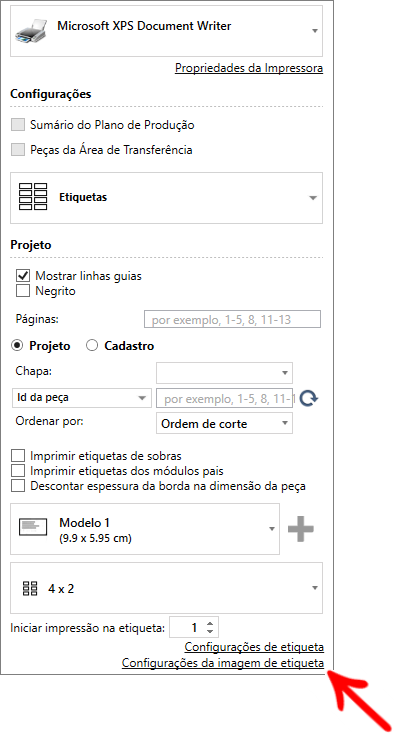Decrease the starting label number with down arrow
The width and height of the screenshot is (394, 736).
click(x=209, y=632)
